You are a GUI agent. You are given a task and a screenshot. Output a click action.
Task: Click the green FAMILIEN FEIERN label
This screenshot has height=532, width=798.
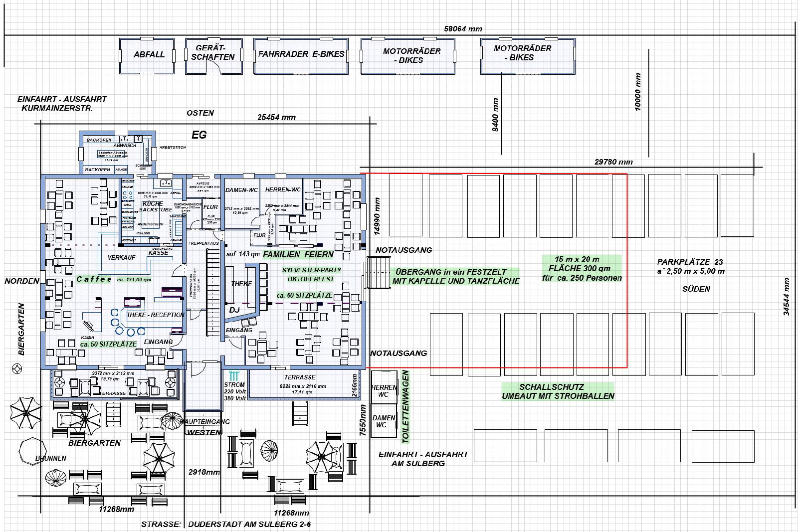[298, 254]
